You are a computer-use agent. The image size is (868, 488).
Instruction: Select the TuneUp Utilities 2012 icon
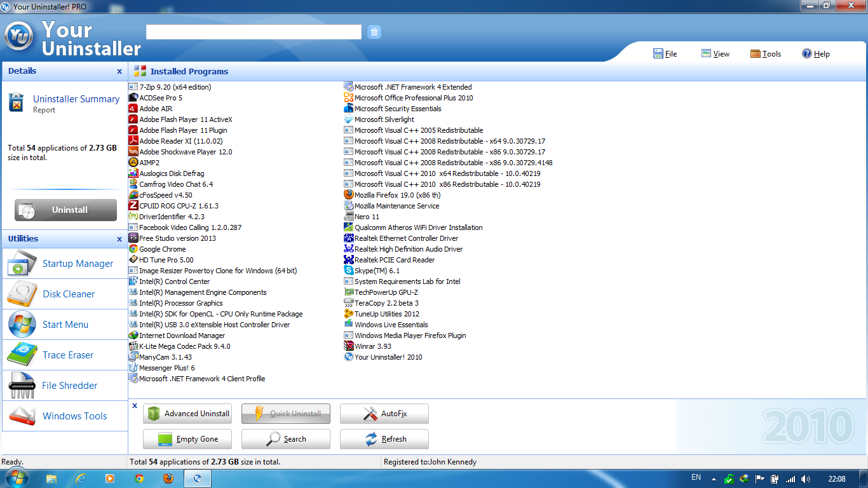[x=349, y=314]
